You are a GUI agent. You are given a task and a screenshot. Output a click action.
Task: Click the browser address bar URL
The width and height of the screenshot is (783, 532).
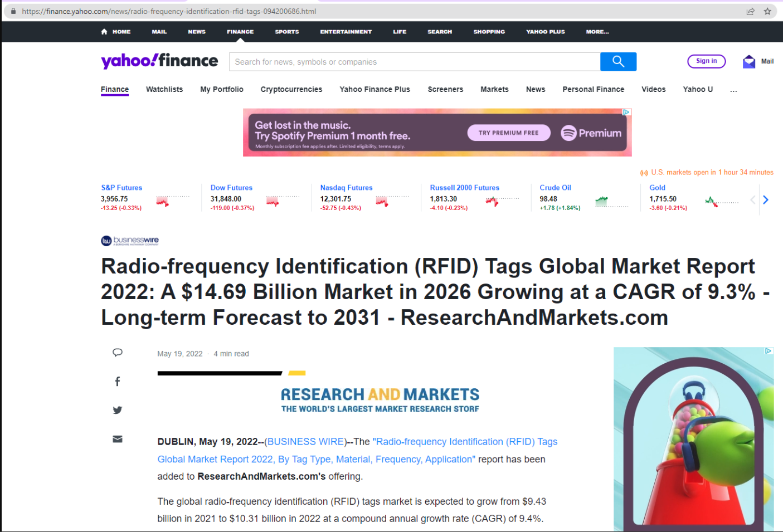[x=169, y=11]
